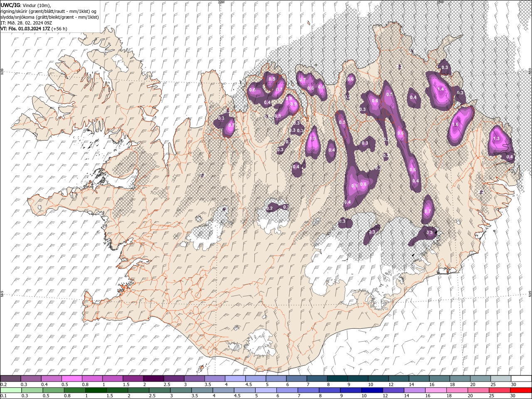Choose the 8 dark teal swatch in upper legend row
The height and width of the screenshot is (399, 532).
[x=337, y=379]
